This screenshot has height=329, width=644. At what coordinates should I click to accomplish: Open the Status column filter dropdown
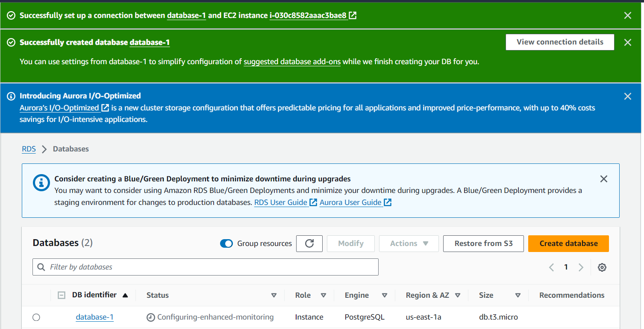274,295
